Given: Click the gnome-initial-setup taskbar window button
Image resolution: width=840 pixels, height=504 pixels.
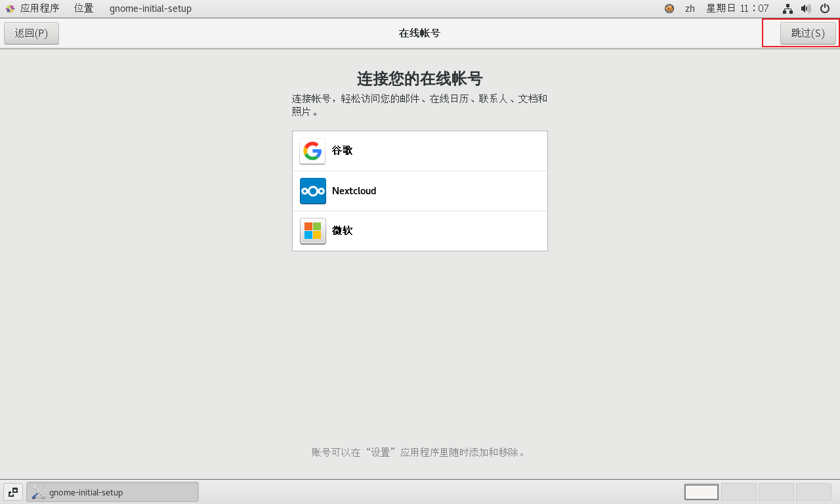Looking at the screenshot, I should coord(112,492).
